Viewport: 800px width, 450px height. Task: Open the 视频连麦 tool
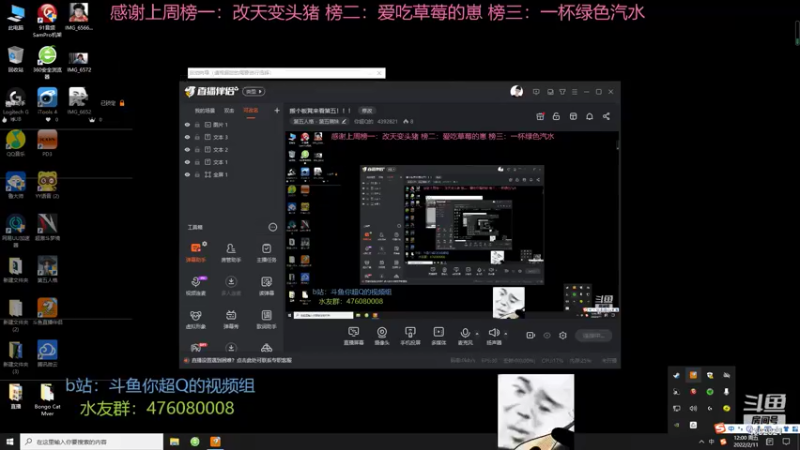coord(196,286)
